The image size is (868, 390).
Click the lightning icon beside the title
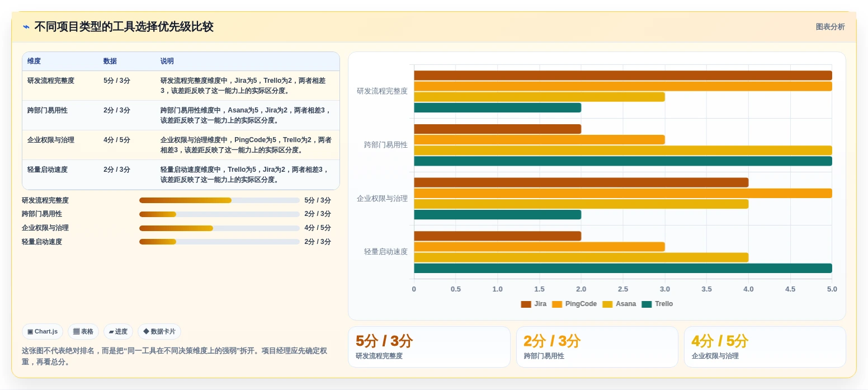26,27
